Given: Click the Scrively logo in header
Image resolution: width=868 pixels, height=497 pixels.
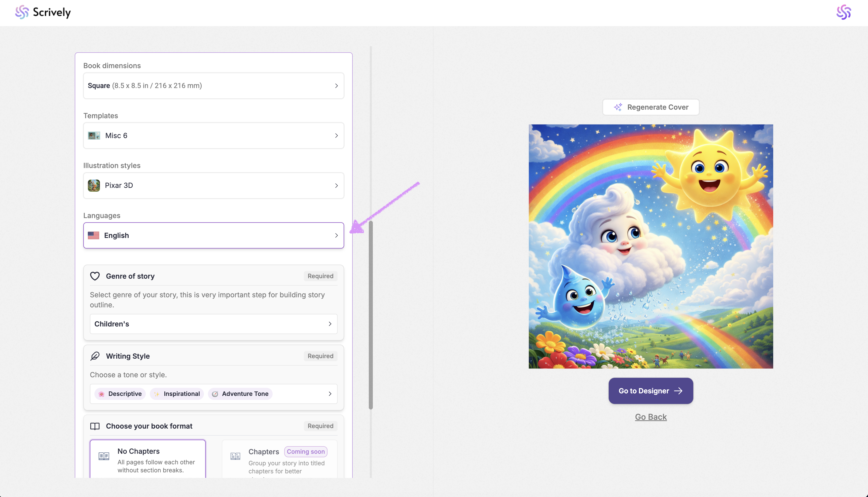Looking at the screenshot, I should [x=43, y=12].
